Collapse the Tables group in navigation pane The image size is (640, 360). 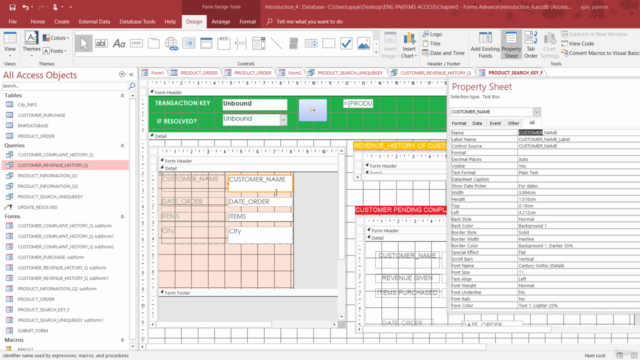(x=122, y=96)
